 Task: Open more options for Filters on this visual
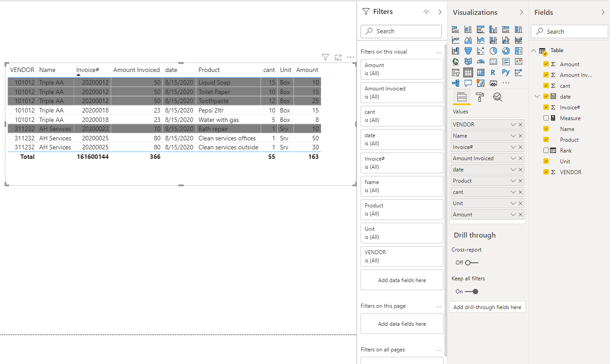[439, 52]
